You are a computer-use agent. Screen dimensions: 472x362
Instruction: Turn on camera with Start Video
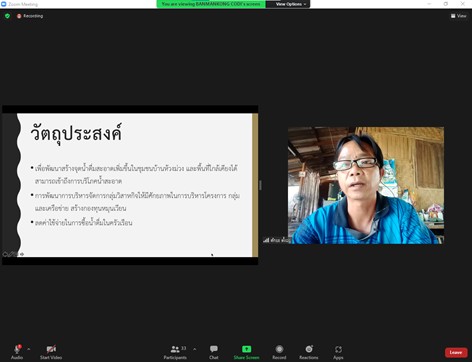[51, 352]
